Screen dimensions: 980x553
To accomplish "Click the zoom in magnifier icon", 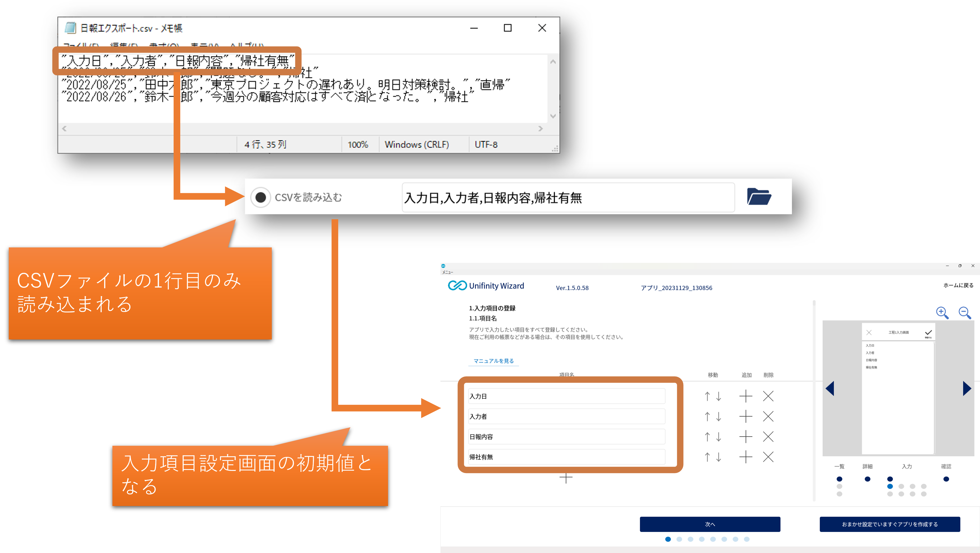I will [x=942, y=312].
